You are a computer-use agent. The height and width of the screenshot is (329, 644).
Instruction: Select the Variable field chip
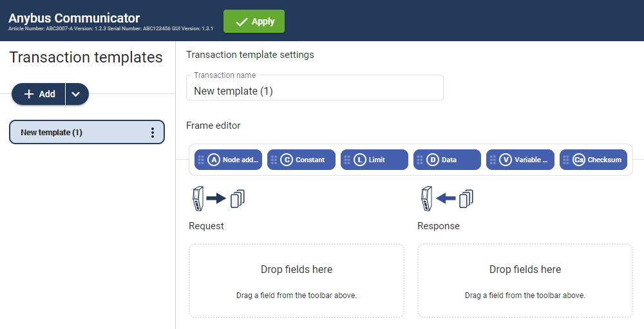520,160
